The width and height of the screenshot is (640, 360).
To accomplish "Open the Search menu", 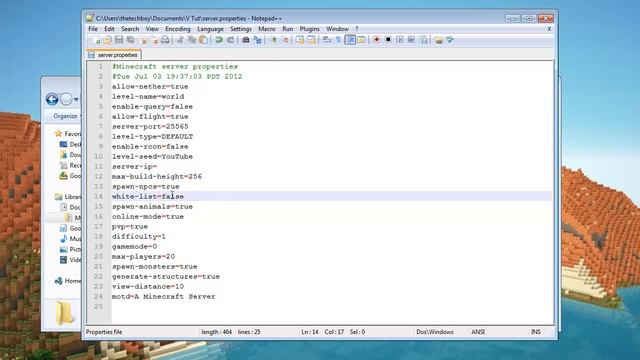I will coord(130,29).
